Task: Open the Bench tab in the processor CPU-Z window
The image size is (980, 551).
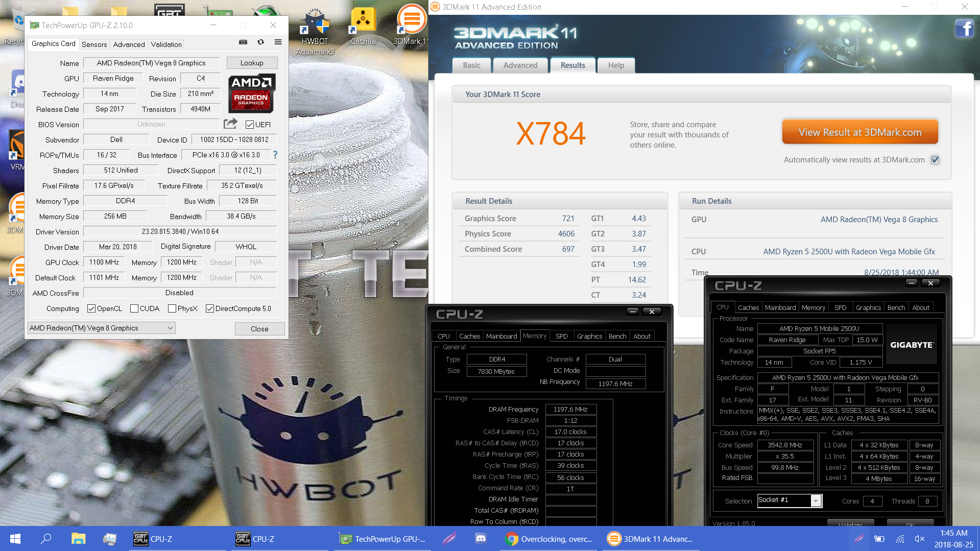Action: pos(896,307)
